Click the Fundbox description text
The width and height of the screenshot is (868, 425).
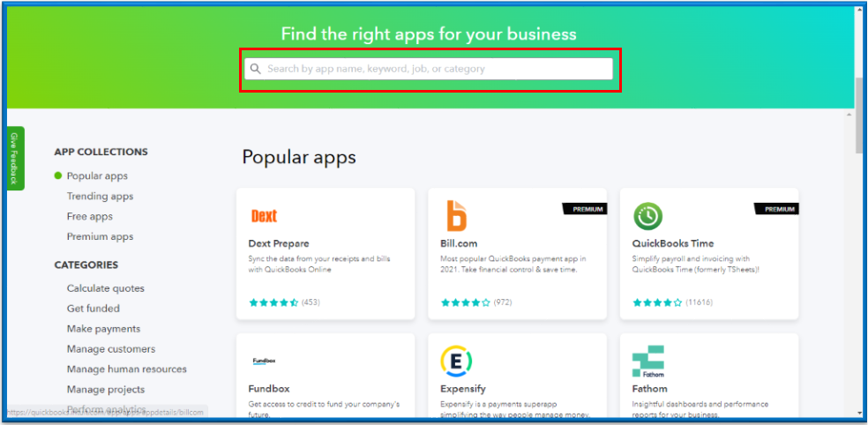(x=324, y=408)
